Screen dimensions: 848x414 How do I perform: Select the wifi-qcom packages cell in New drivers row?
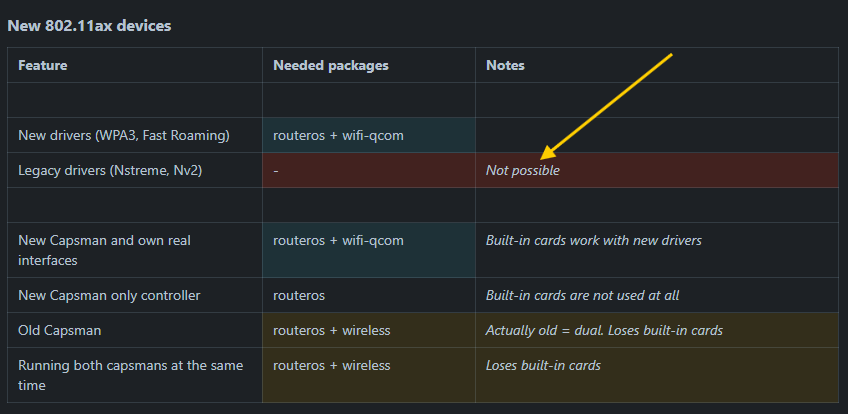[338, 135]
